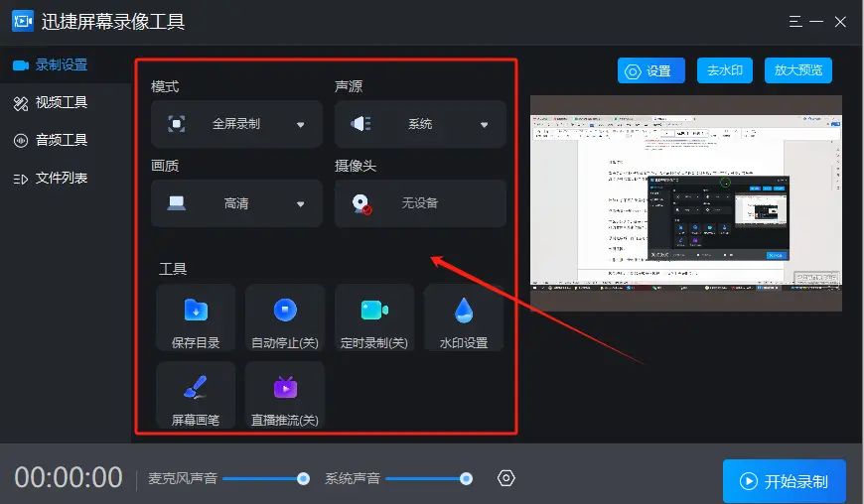Viewport: 864px width, 504px height.
Task: Click the app logo in title bar
Action: click(23, 21)
